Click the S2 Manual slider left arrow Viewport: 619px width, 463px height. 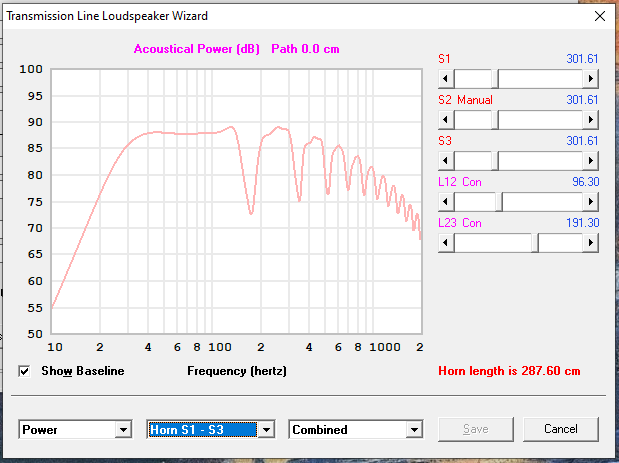(446, 120)
